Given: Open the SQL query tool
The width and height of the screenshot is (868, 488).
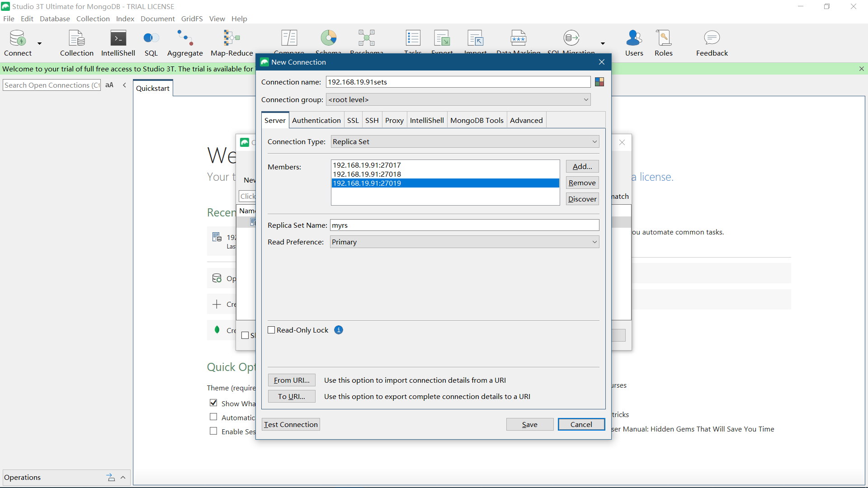Looking at the screenshot, I should point(151,43).
